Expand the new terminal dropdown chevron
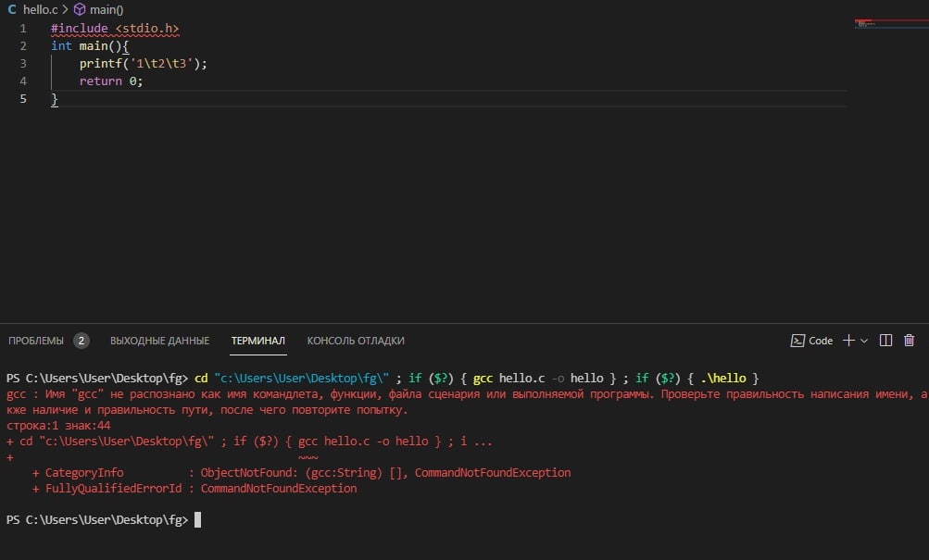This screenshot has height=560, width=929. coord(864,341)
